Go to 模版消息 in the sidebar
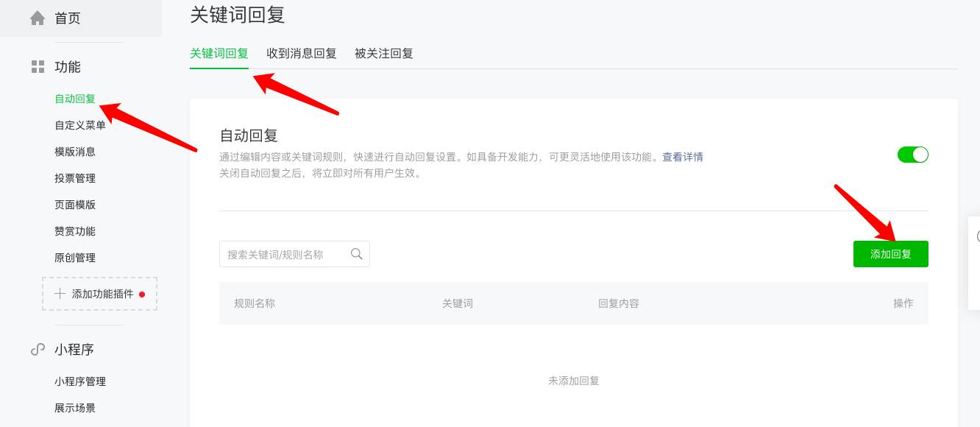980x427 pixels. point(75,152)
